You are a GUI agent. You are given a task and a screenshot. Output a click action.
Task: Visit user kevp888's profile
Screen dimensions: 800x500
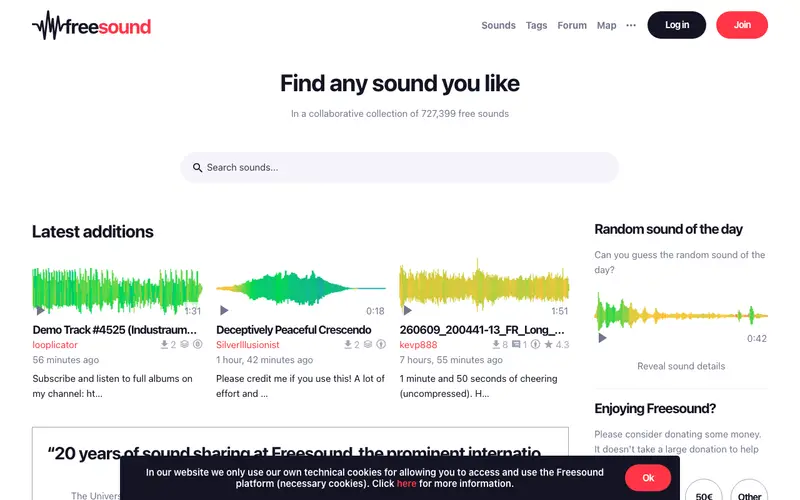(418, 345)
